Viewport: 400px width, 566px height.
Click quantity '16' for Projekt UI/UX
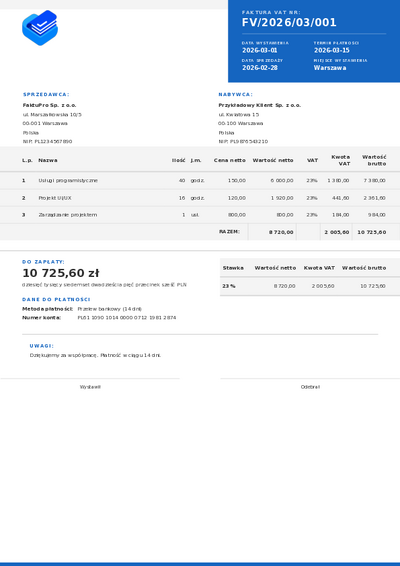click(x=182, y=198)
